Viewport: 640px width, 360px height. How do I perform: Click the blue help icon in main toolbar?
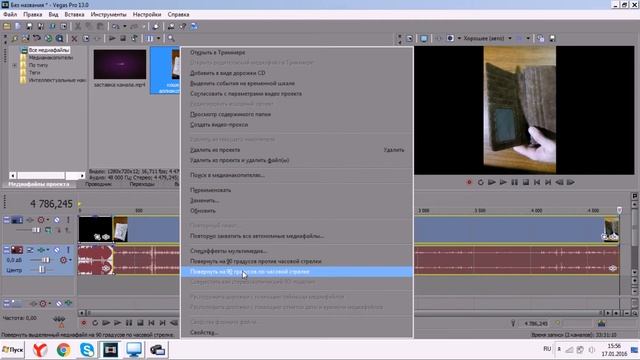194,26
